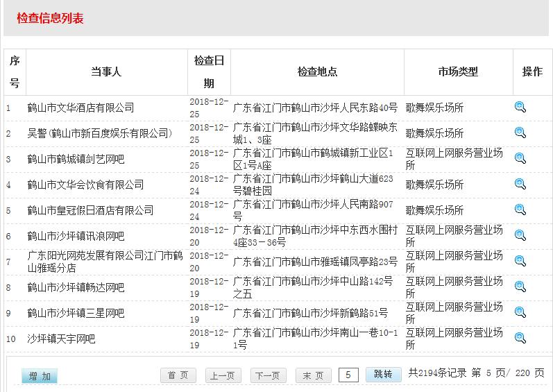553x392 pixels.
Task: Click the 检查日期 column header
Action: coord(209,72)
